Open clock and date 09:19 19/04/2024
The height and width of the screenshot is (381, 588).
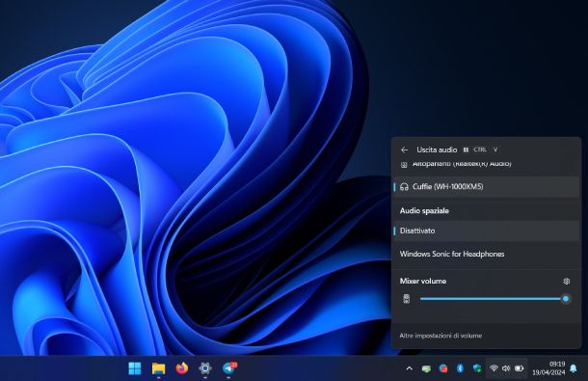(x=548, y=368)
